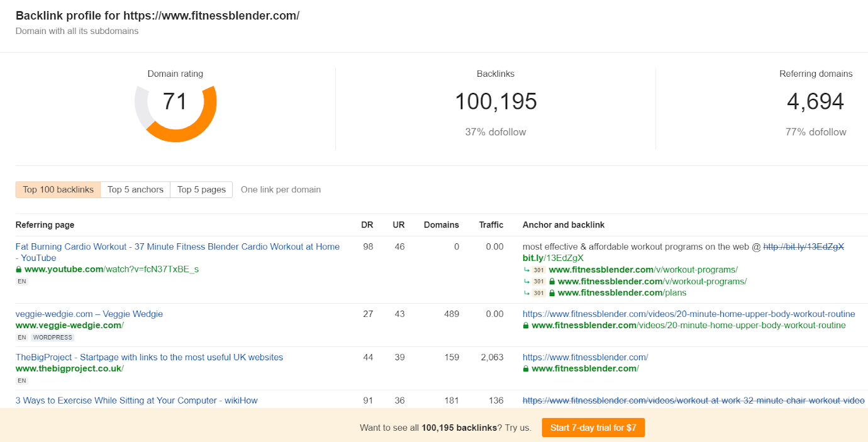This screenshot has height=442, width=868.
Task: Click lock icon beside green 20-minute-home-upper-body URL
Action: coord(526,326)
